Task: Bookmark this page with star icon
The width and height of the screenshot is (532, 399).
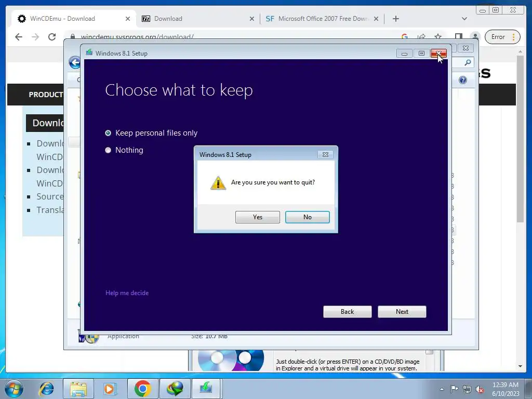Action: (438, 37)
